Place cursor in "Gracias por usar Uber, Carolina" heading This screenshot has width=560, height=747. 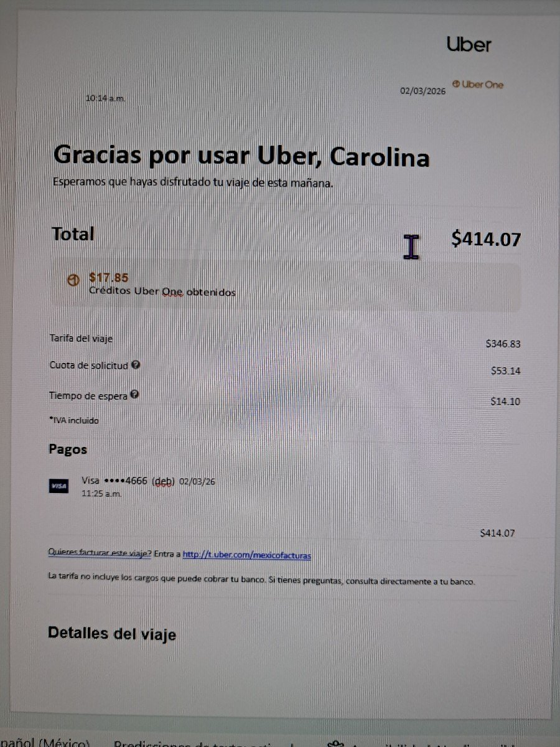[x=241, y=156]
